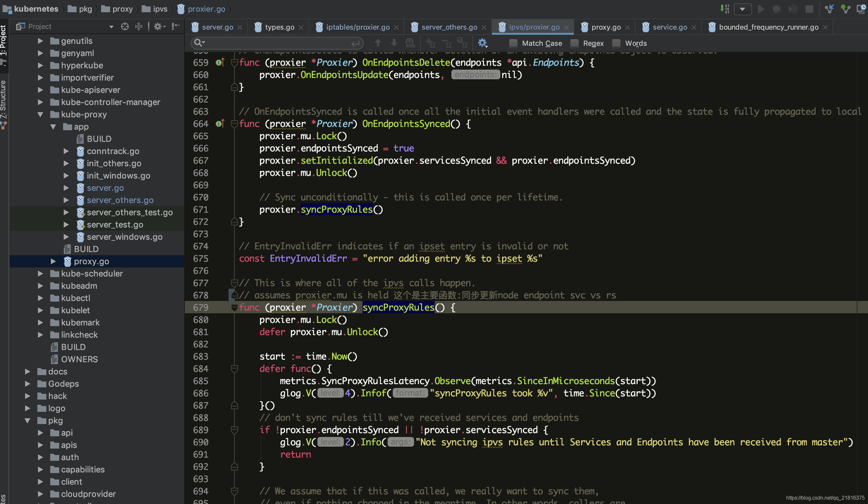Screen dimensions: 868x504
Task: Click the Run with coverage icon
Action: point(793,9)
